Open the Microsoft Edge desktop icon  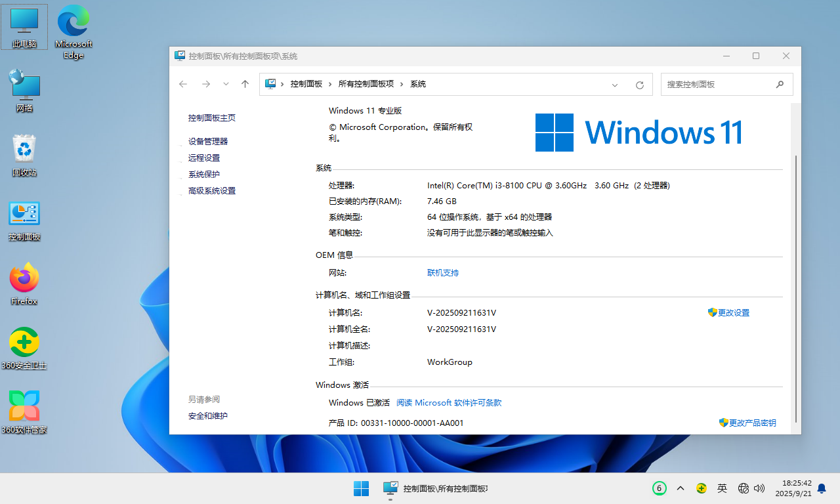point(73,30)
